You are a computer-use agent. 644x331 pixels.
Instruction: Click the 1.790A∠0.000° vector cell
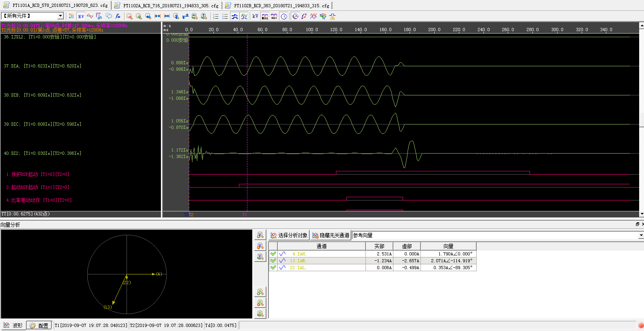click(x=448, y=254)
